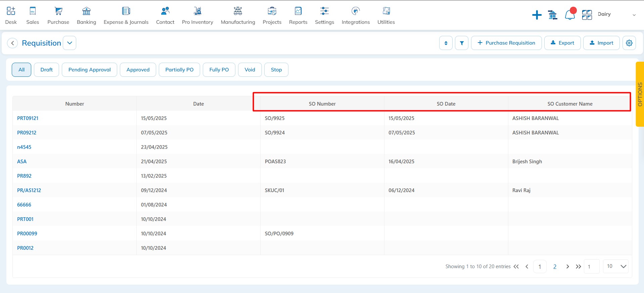
Task: Open the Projects module icon
Action: tap(272, 11)
